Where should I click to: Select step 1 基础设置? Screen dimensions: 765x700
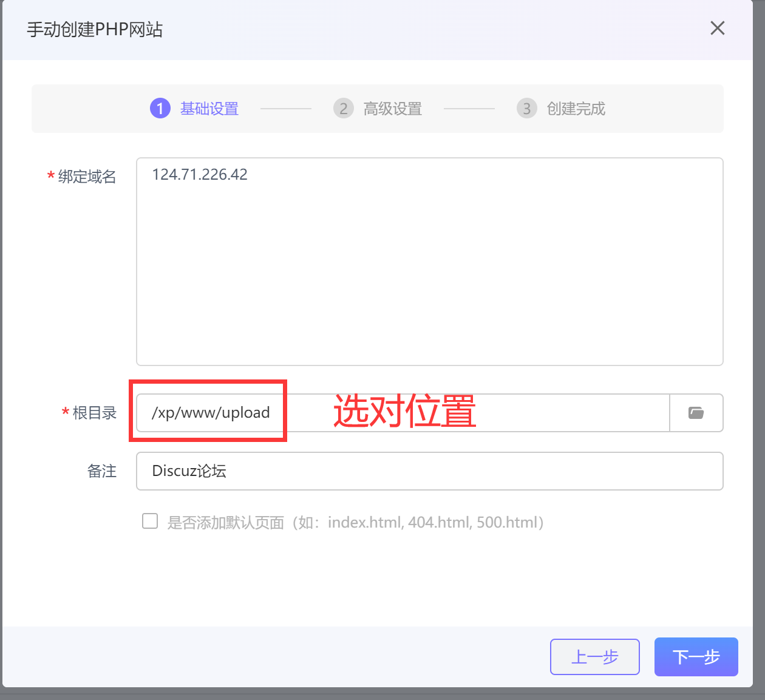pyautogui.click(x=194, y=109)
